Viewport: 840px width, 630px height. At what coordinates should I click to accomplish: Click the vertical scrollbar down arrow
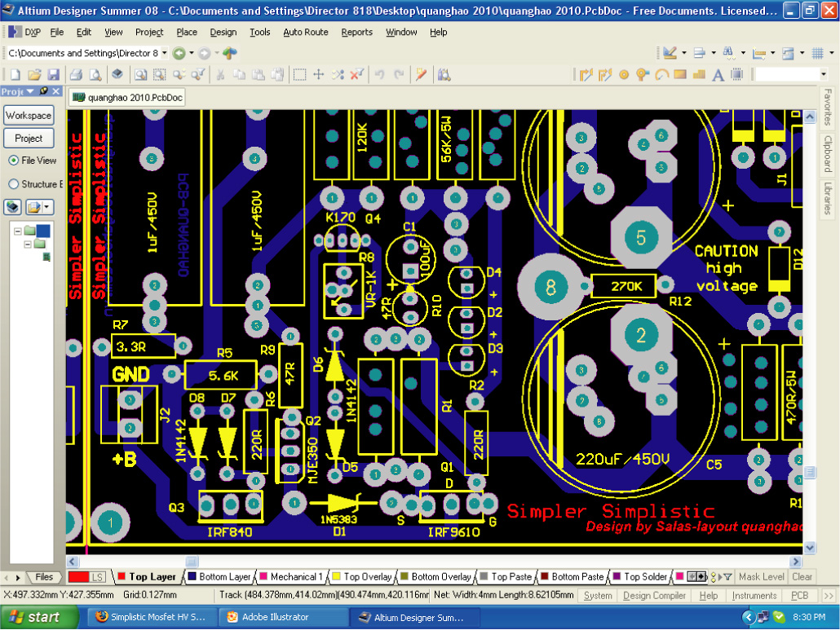click(810, 548)
